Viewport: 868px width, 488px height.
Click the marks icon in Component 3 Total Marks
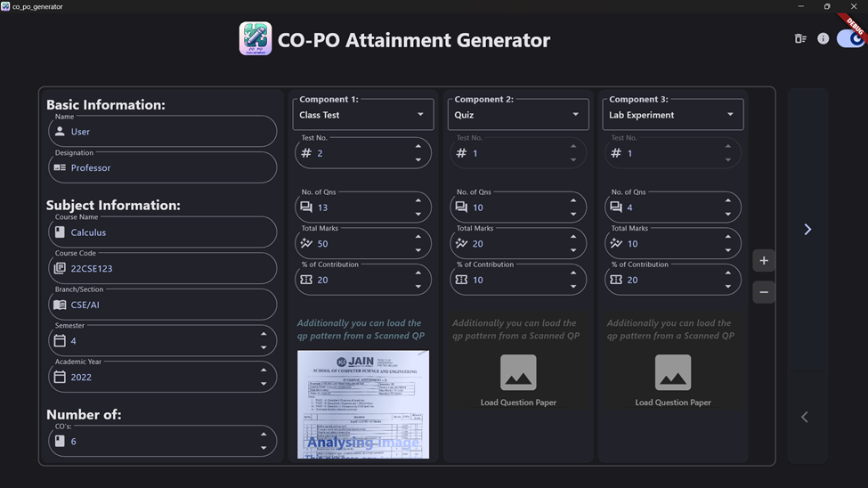click(616, 243)
